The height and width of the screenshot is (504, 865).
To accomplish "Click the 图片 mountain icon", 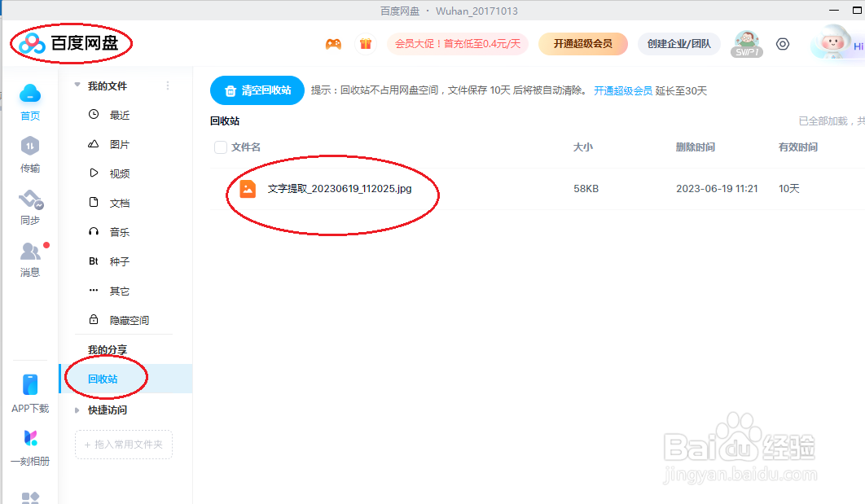I will tap(94, 144).
